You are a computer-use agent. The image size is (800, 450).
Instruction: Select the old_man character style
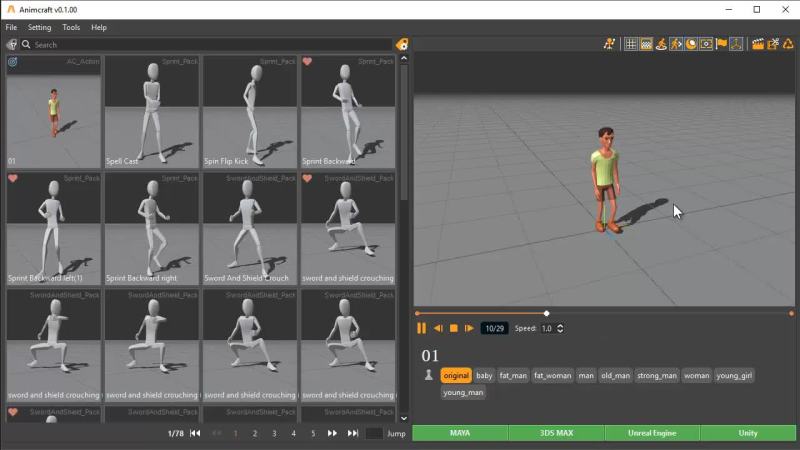[x=615, y=376]
